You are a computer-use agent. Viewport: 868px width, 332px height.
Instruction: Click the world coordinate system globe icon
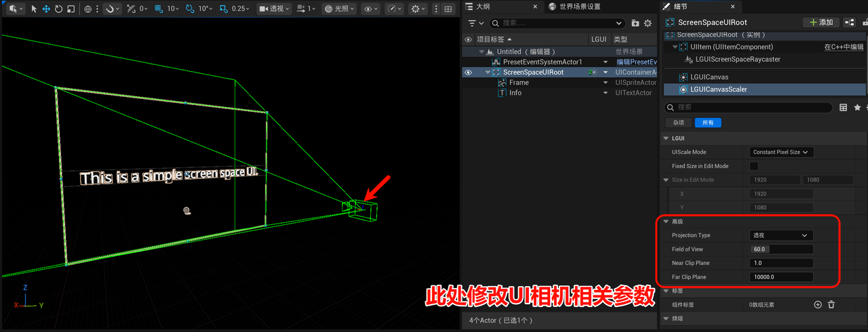[88, 9]
